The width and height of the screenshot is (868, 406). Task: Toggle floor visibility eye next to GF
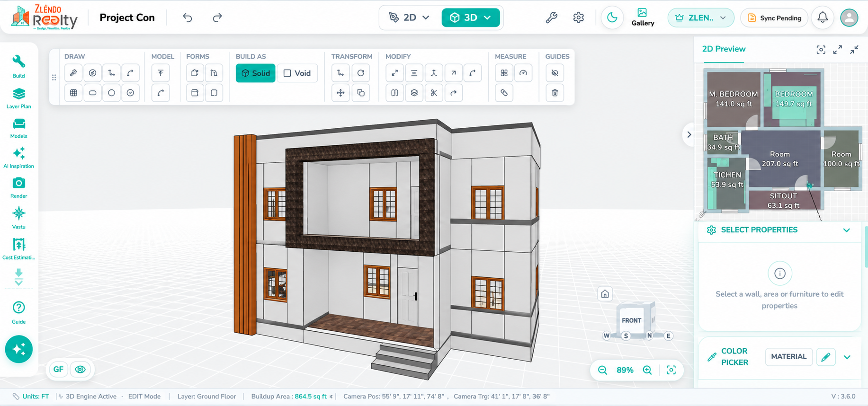(81, 369)
